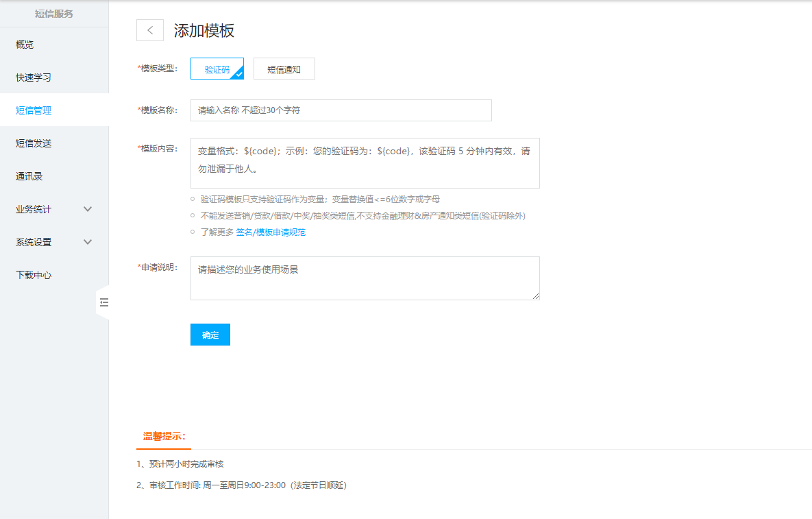
Task: Click the resize handle of the 申请说明 textarea
Action: pyautogui.click(x=536, y=295)
